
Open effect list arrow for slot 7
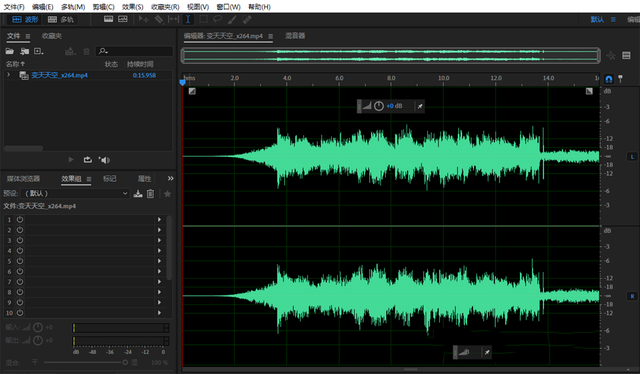pyautogui.click(x=160, y=282)
